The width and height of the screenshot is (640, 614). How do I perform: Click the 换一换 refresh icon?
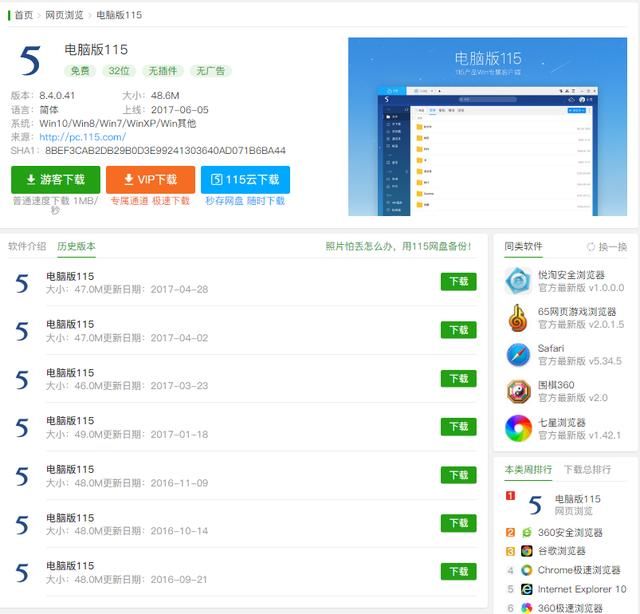click(590, 247)
